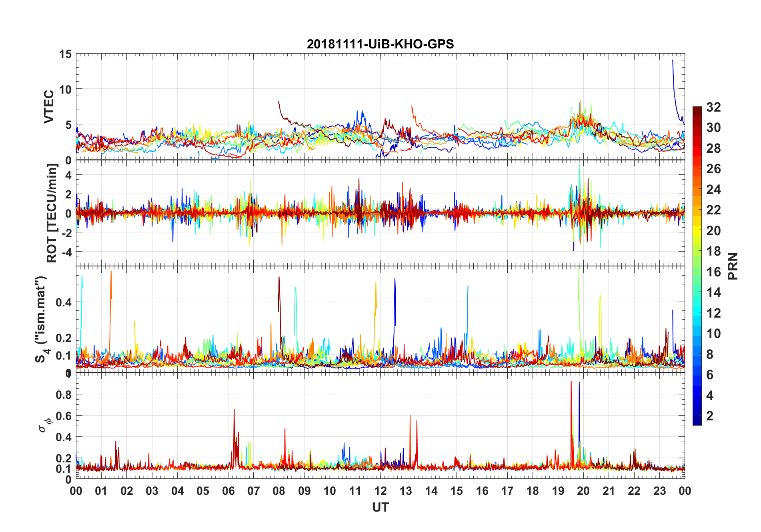Click hour tick "19" on UT axis
The width and height of the screenshot is (761, 532).
tap(558, 491)
